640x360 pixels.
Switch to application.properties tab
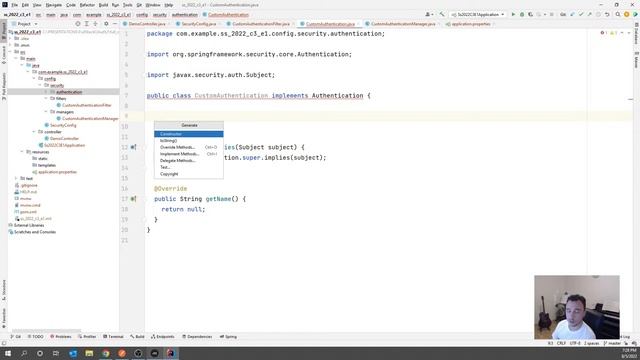coord(470,24)
